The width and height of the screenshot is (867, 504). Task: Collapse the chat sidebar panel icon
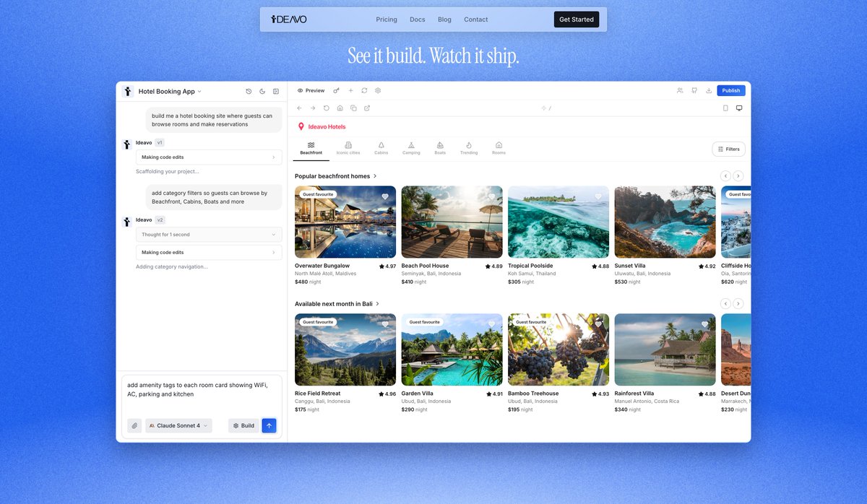(276, 92)
